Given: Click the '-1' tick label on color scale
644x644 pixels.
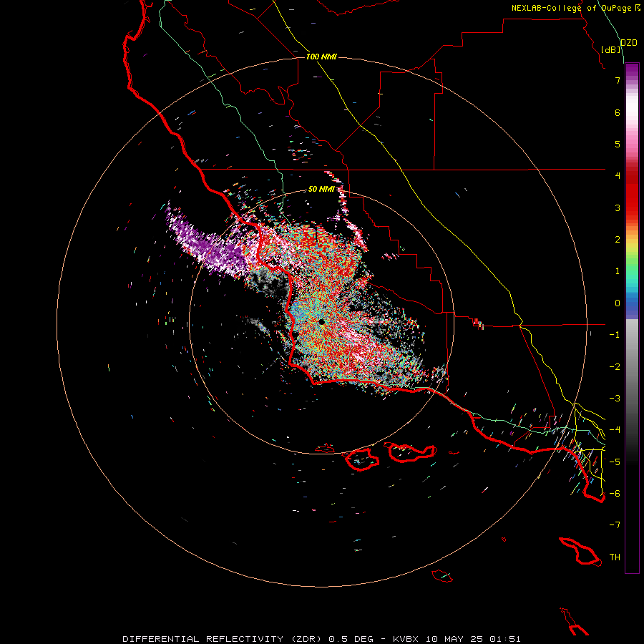Looking at the screenshot, I should pos(615,335).
